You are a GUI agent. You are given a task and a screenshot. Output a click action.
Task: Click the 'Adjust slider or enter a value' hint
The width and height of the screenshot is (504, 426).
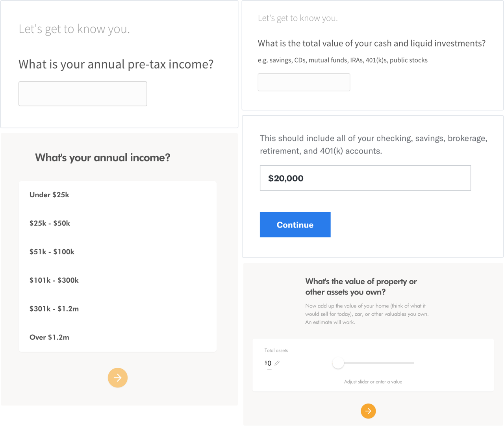coord(373,382)
